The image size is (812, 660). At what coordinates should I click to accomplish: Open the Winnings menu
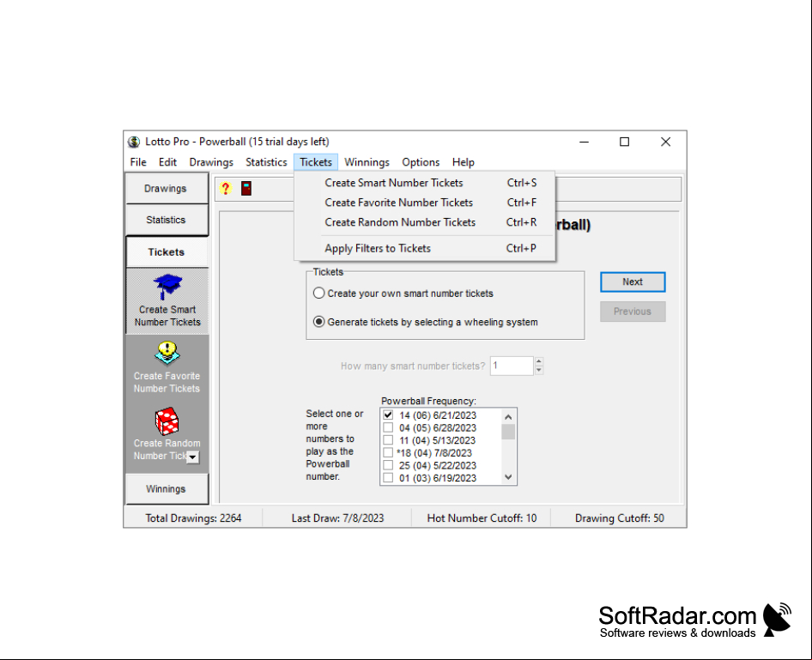(x=367, y=162)
